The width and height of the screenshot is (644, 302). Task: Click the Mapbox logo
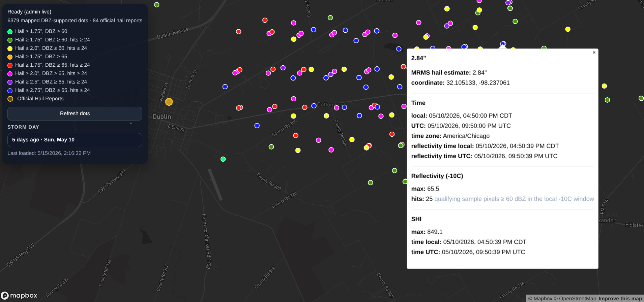coord(19,295)
